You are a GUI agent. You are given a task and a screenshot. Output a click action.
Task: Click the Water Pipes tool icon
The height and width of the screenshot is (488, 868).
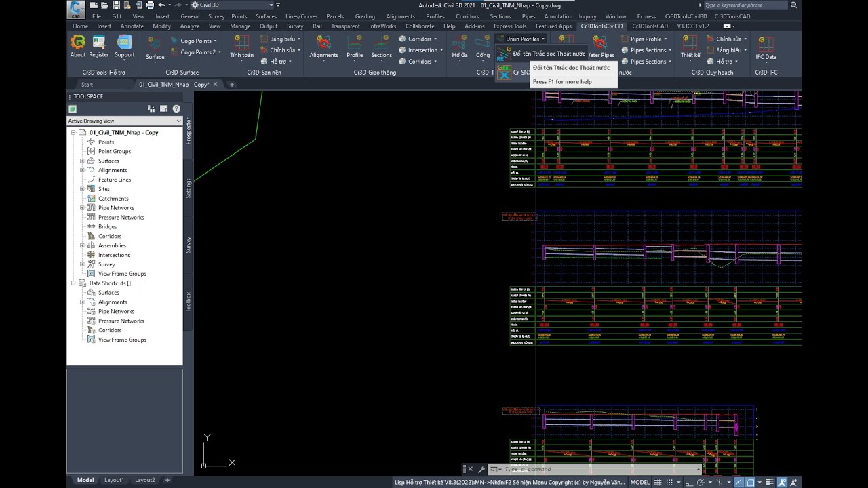tap(601, 47)
